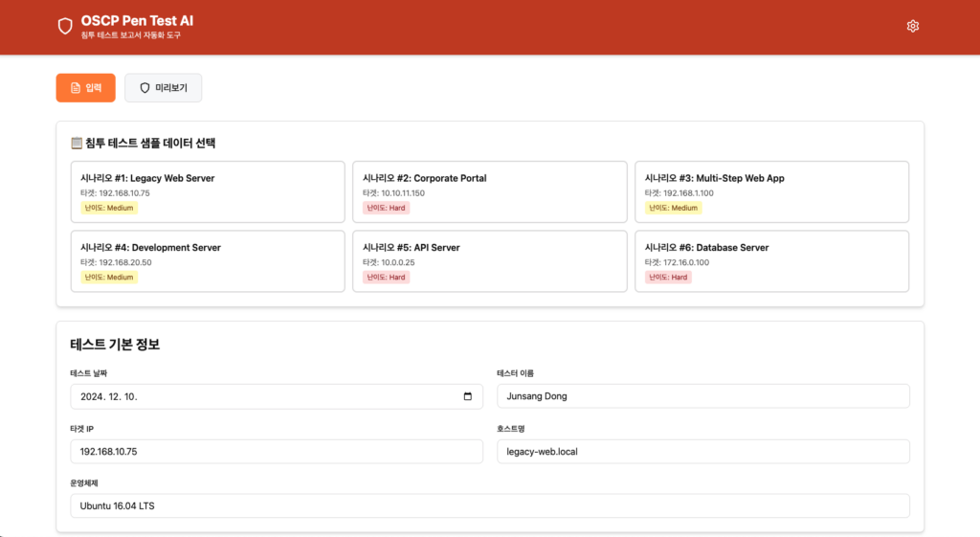Click the 타겟 IP input field

(277, 451)
